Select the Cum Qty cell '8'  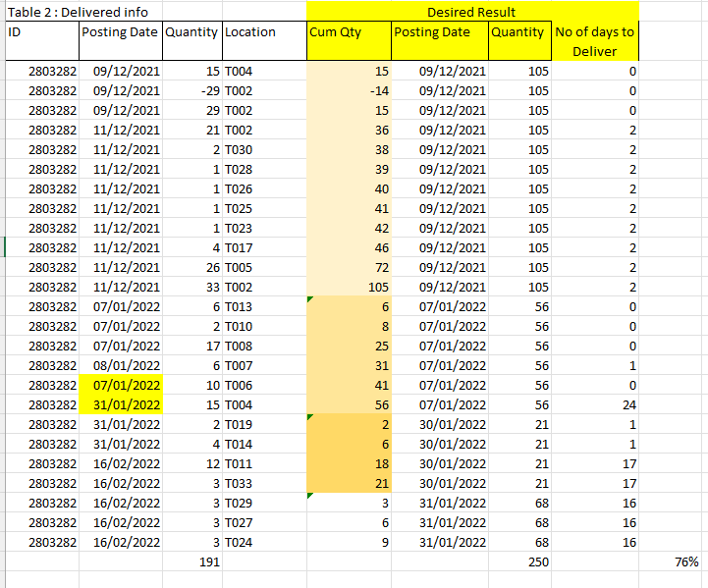[349, 326]
